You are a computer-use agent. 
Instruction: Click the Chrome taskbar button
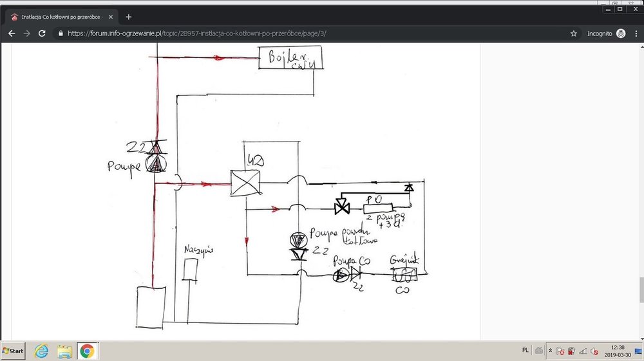coord(87,351)
